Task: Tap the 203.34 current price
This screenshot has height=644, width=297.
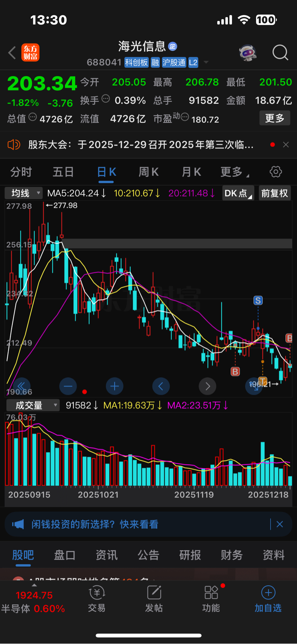Action: click(x=42, y=84)
